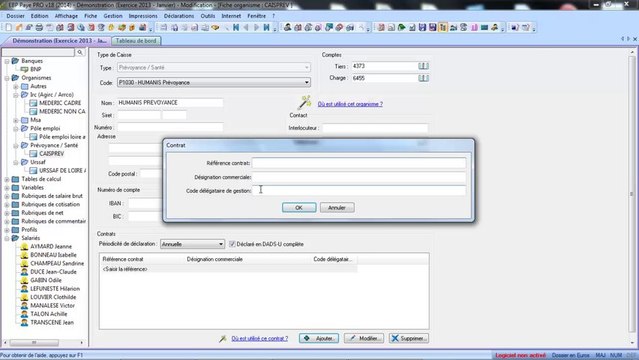Go to first record navigation arrow
This screenshot has width=639, height=360.
236,28
